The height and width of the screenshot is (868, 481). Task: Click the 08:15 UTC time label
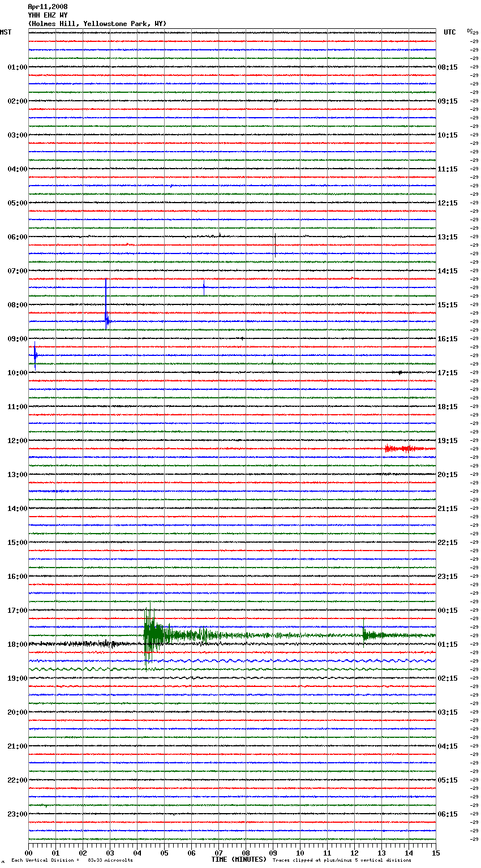point(448,67)
